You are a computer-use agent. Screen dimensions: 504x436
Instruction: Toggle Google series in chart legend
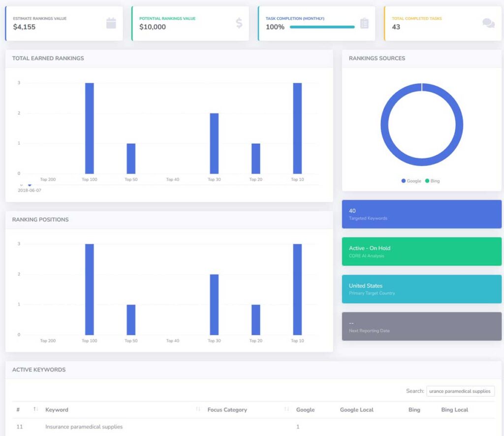coord(411,181)
